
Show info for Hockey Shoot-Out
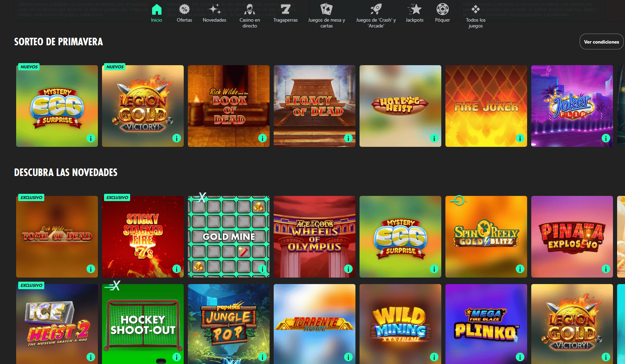(x=177, y=357)
